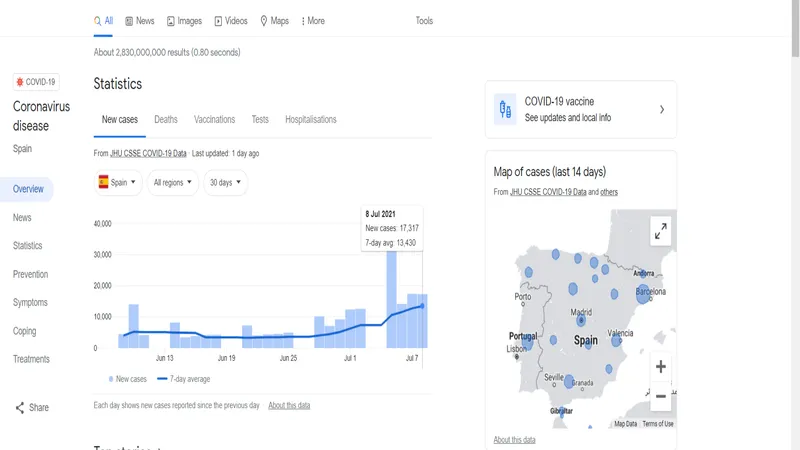The image size is (800, 450).
Task: Open the JHU CSSE COVID-19 Data link above map
Action: (x=548, y=192)
